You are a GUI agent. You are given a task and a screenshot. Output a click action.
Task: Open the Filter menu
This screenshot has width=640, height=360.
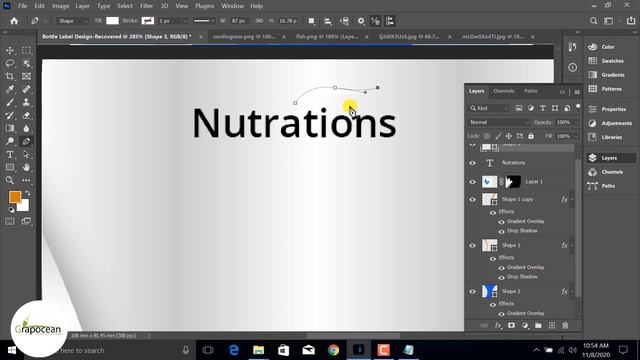146,6
